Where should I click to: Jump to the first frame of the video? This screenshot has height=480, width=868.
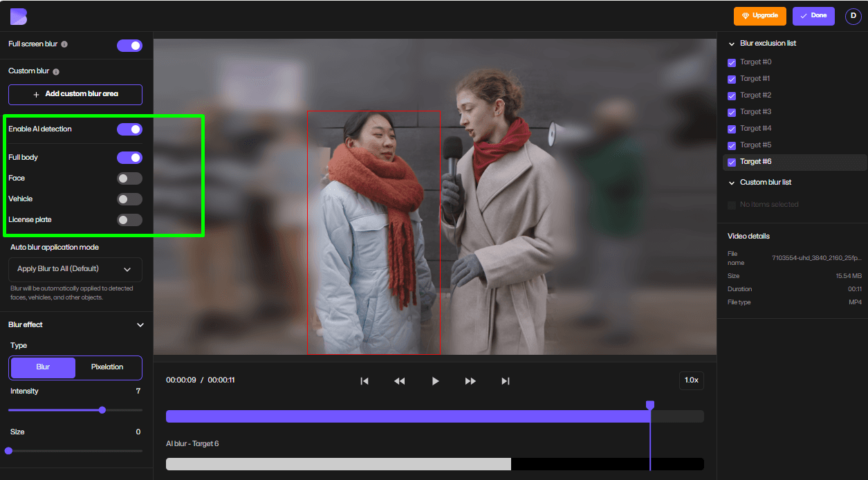pos(364,380)
